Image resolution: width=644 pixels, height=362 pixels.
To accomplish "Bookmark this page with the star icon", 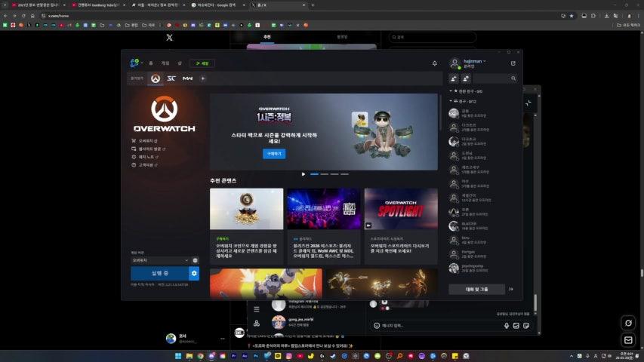I will click(572, 16).
